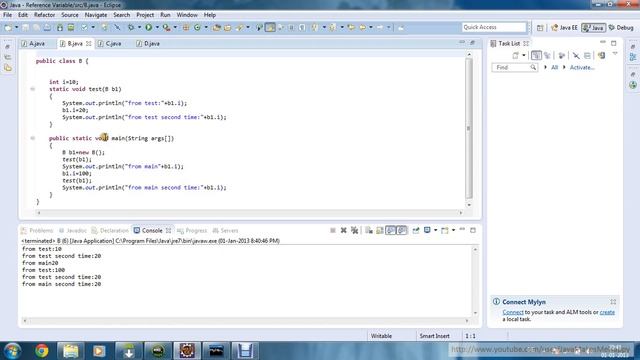This screenshot has width=640, height=360.
Task: Click create local task link
Action: (x=607, y=312)
